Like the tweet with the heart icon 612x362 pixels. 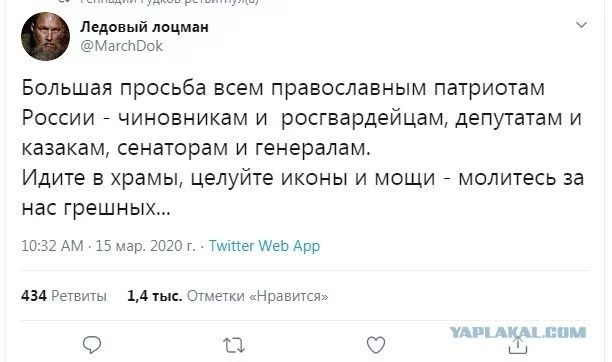click(x=376, y=345)
